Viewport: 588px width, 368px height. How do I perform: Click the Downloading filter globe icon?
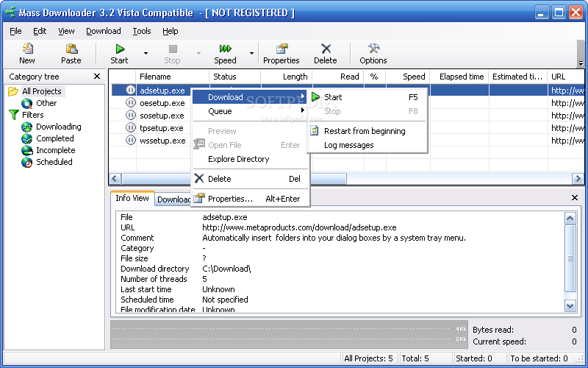(26, 127)
